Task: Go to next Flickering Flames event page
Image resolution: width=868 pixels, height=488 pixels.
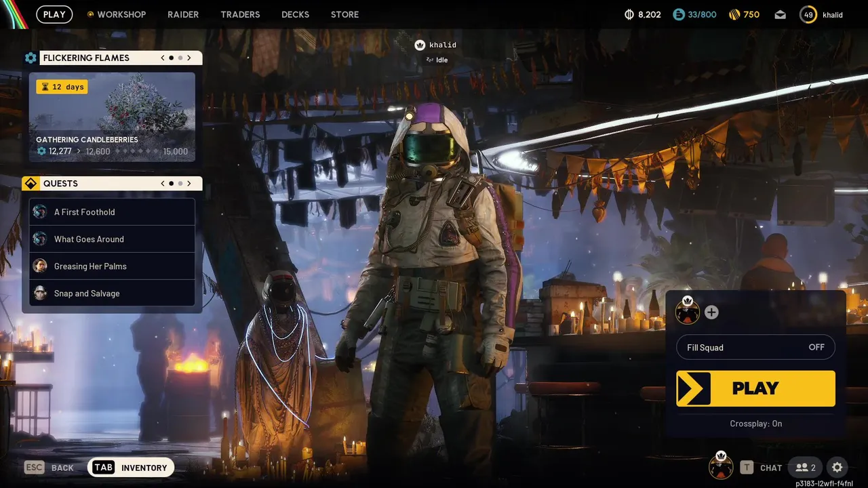Action: (189, 58)
